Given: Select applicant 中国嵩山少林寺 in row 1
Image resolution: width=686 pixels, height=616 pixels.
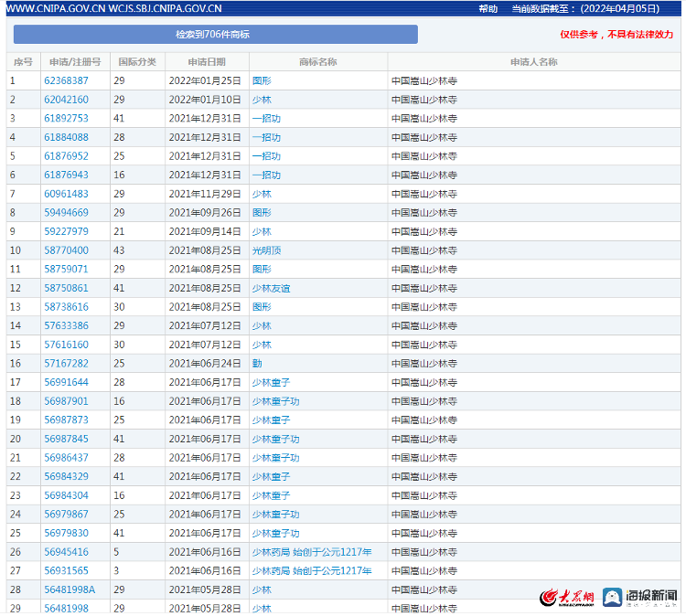Looking at the screenshot, I should pos(424,80).
